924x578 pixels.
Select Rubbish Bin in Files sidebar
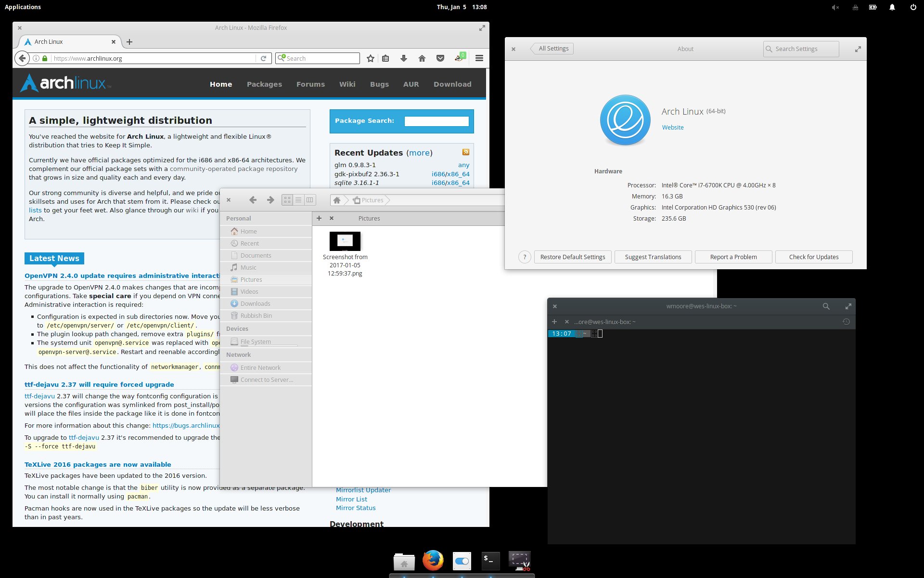pyautogui.click(x=266, y=315)
